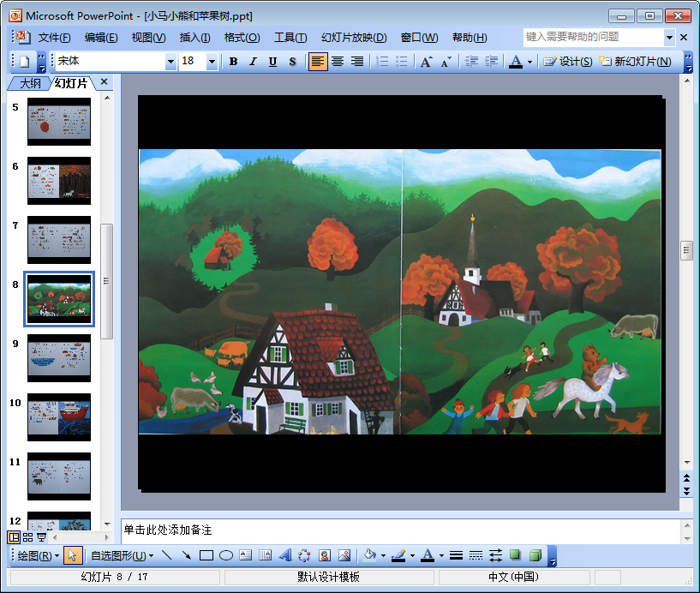Click the Decrease indent icon
Image resolution: width=700 pixels, height=593 pixels.
click(471, 62)
